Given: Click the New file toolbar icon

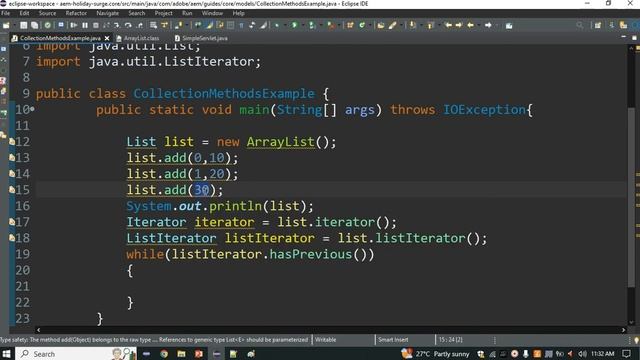Looking at the screenshot, I should coord(6,25).
